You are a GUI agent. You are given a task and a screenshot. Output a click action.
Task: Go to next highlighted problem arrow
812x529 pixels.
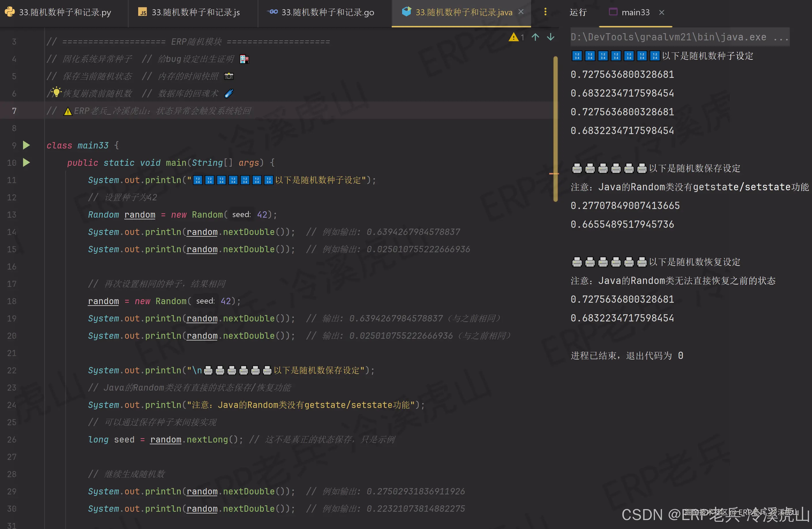(550, 37)
